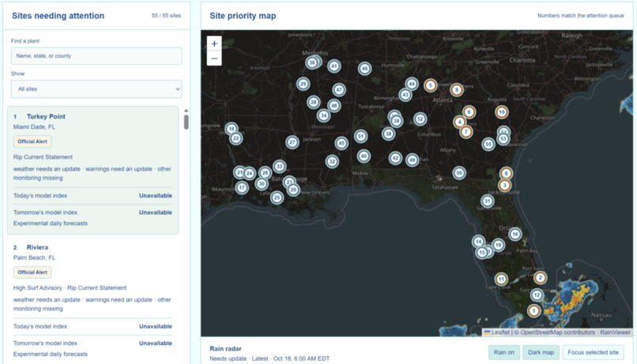
Task: Open the Leaflet attribution link
Action: tap(496, 332)
